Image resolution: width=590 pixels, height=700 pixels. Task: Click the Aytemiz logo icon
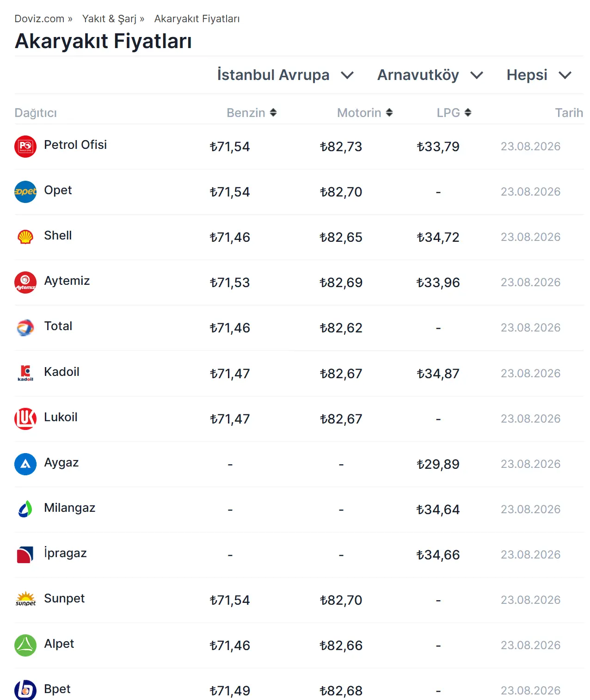[25, 282]
